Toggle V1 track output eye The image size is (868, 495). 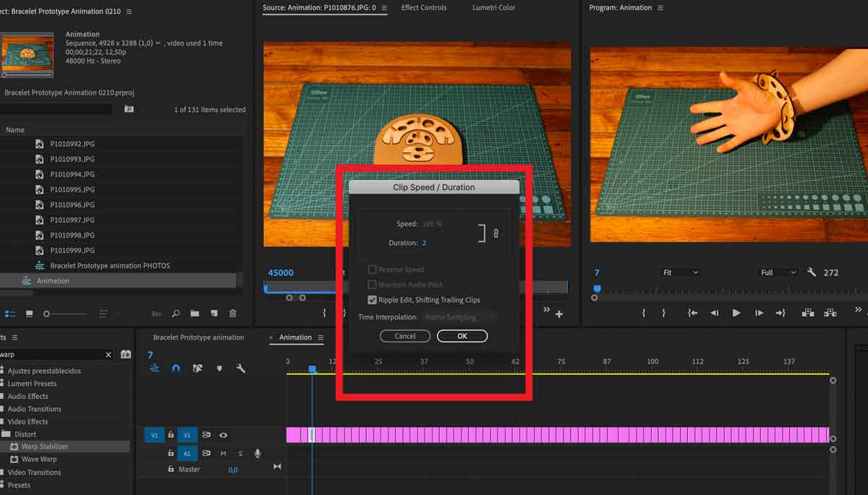(224, 435)
